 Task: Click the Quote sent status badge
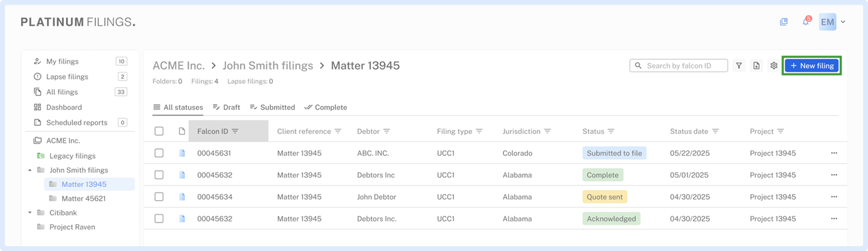(605, 197)
